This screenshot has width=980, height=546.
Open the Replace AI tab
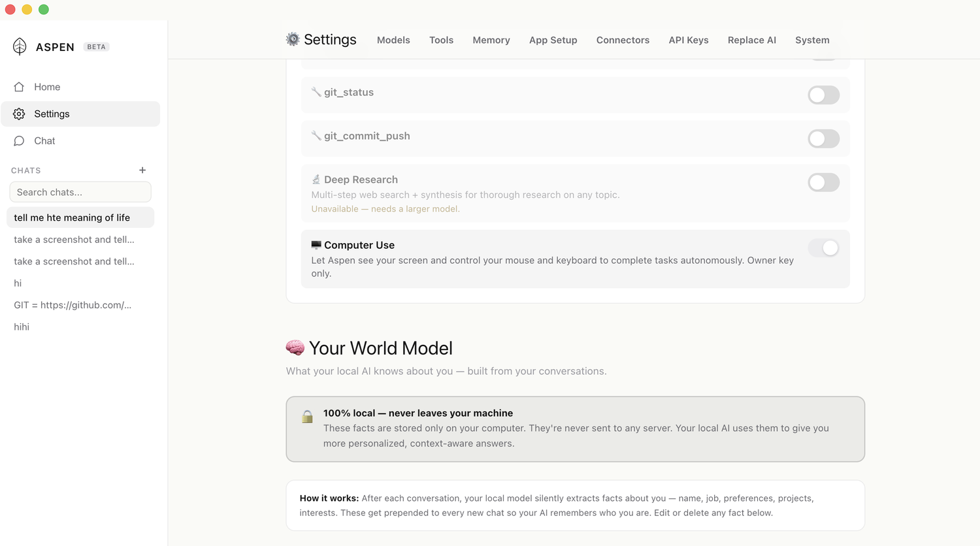tap(752, 40)
